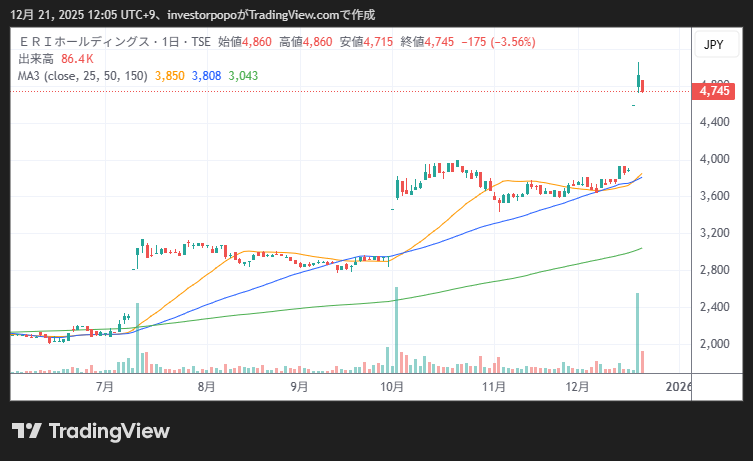Image resolution: width=753 pixels, height=461 pixels.
Task: Click the TradingView logo icon
Action: point(27,431)
